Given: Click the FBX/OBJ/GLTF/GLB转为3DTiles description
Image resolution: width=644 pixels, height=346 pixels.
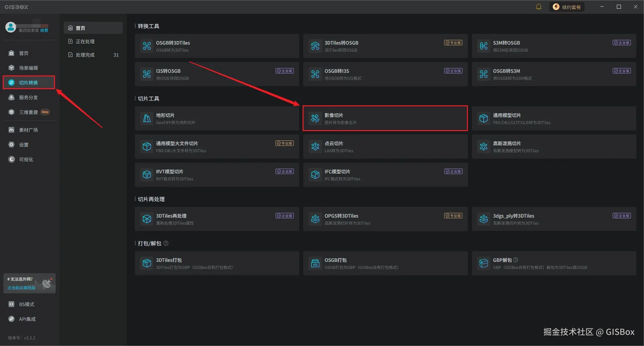Looking at the screenshot, I should point(522,123).
